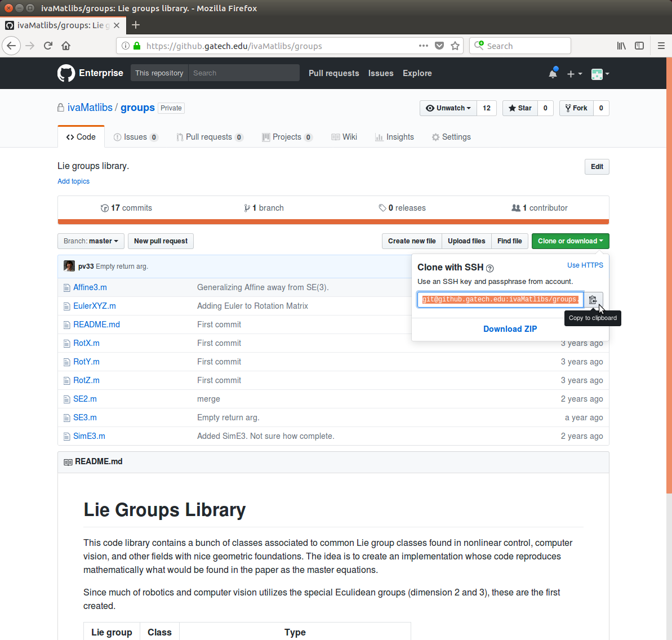The image size is (672, 640).
Task: Click the SSH help question mark
Action: (x=489, y=268)
